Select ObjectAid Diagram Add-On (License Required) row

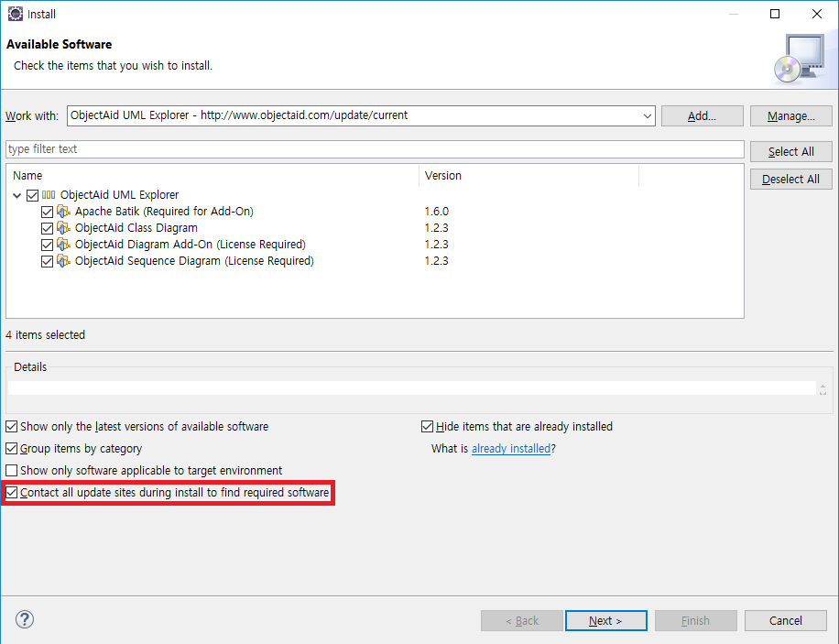(x=190, y=245)
